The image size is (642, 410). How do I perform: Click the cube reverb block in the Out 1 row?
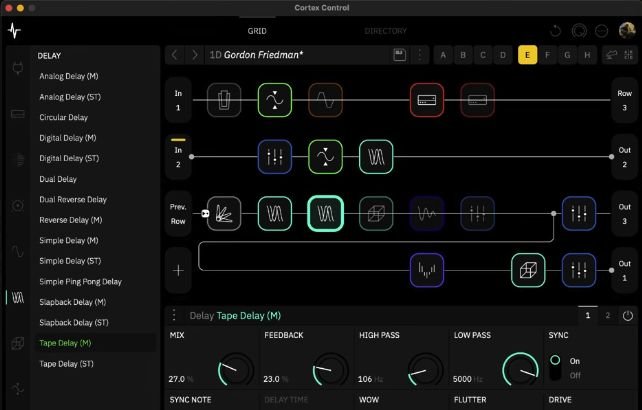pos(528,270)
